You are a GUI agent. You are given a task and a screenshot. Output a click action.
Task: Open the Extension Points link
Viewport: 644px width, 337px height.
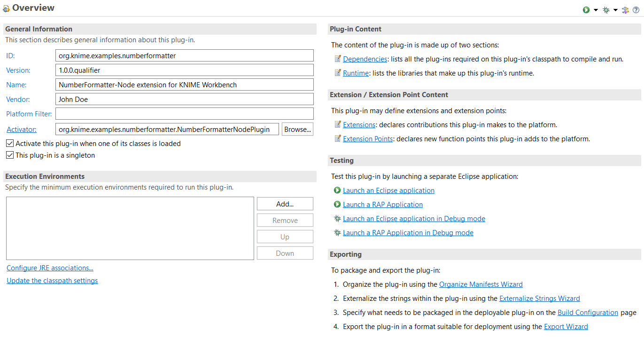[368, 139]
